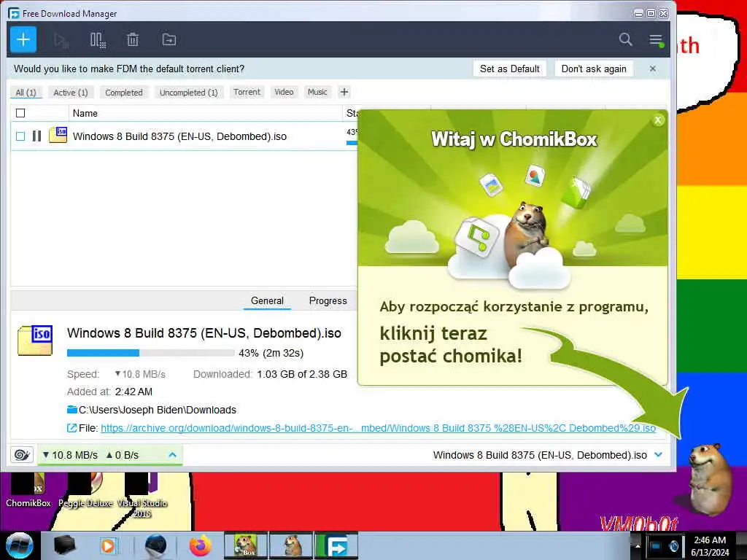Delete selected download with trash icon
The image size is (747, 560).
click(133, 40)
